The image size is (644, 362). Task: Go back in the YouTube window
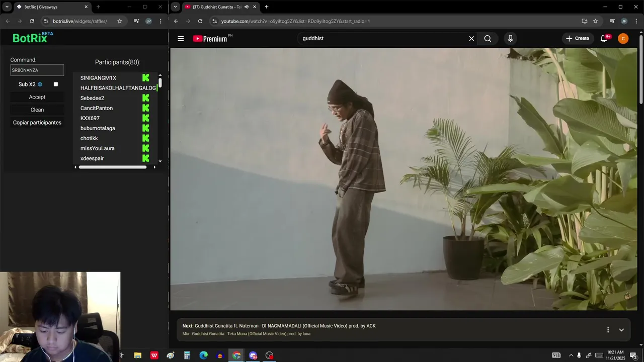point(176,21)
